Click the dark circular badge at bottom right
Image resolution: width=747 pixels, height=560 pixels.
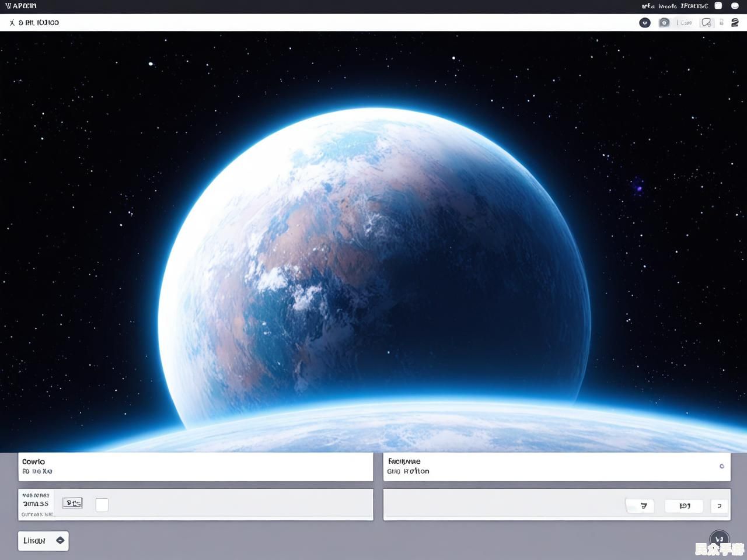click(x=718, y=540)
